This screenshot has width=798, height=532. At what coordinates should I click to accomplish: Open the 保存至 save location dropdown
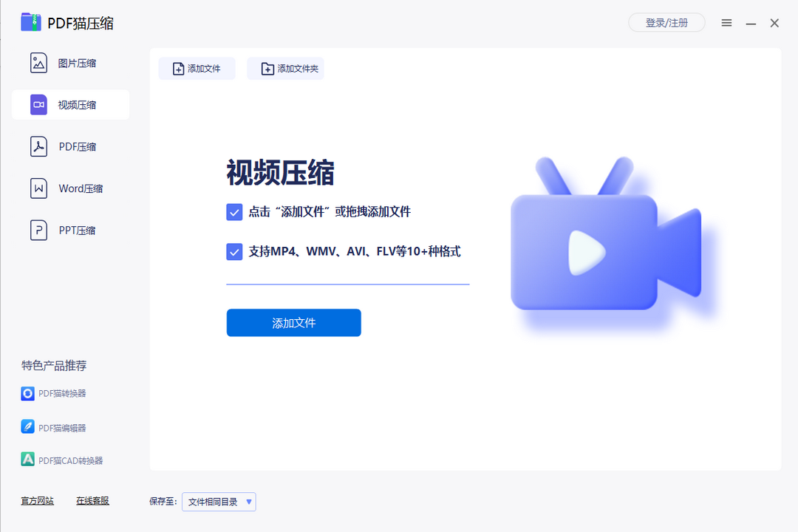[x=219, y=502]
